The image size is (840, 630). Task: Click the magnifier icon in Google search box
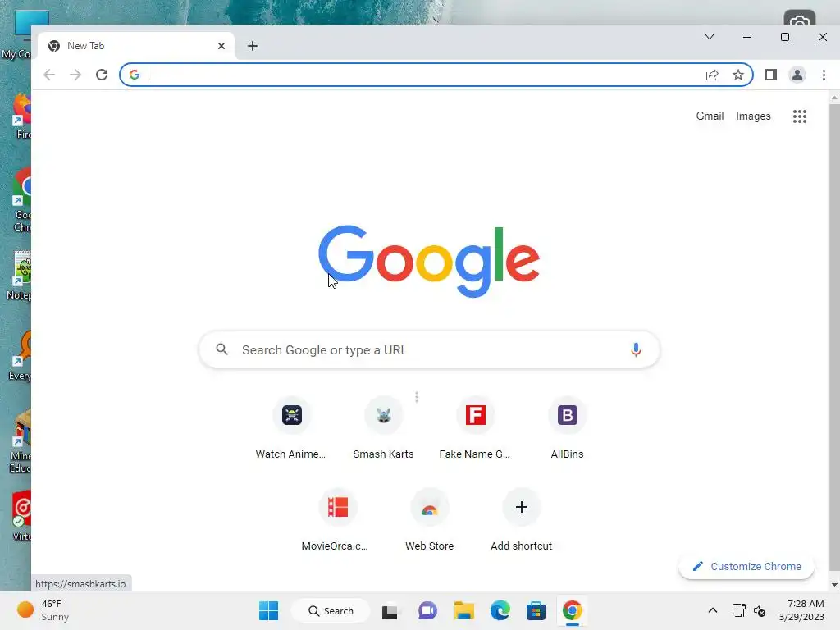pos(221,349)
